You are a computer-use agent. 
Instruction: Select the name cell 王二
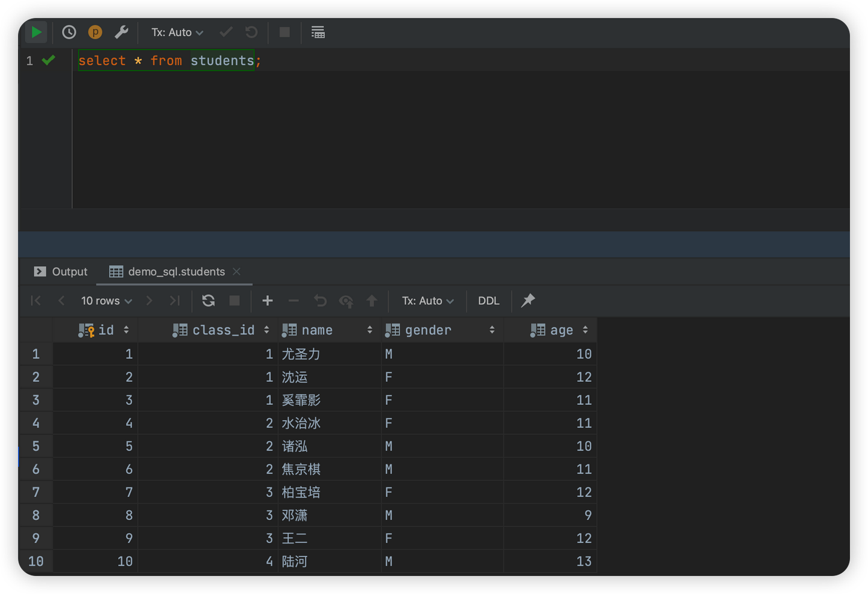pyautogui.click(x=329, y=539)
